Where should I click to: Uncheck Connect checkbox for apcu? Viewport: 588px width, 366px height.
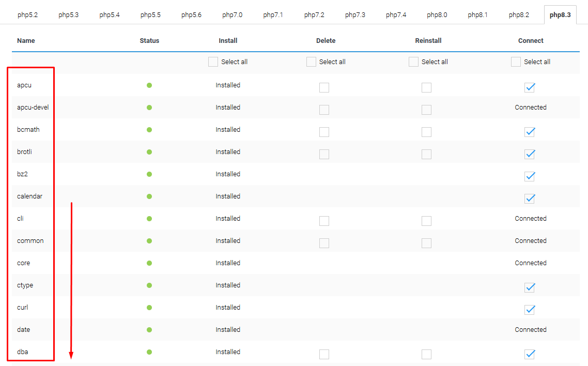coord(530,87)
